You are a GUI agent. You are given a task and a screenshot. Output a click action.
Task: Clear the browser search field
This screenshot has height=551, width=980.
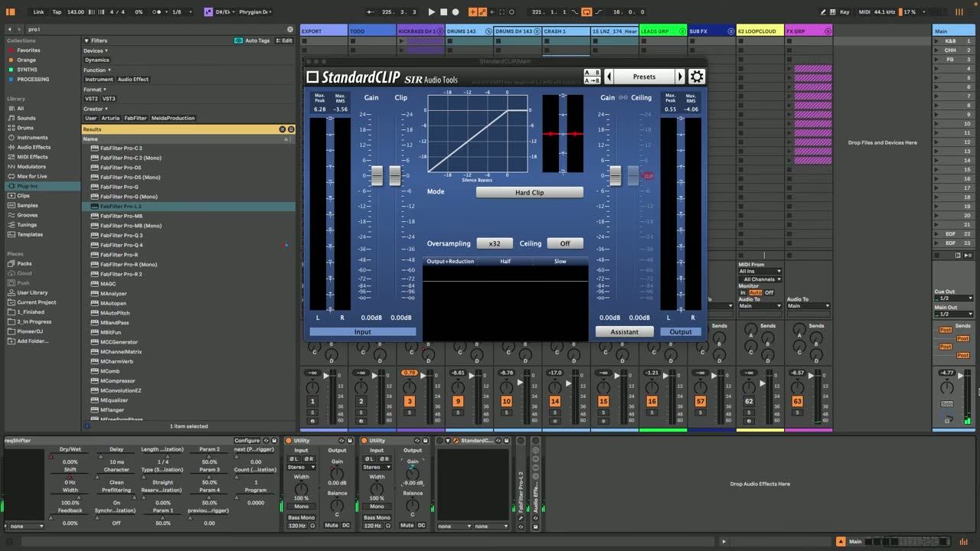(x=290, y=29)
